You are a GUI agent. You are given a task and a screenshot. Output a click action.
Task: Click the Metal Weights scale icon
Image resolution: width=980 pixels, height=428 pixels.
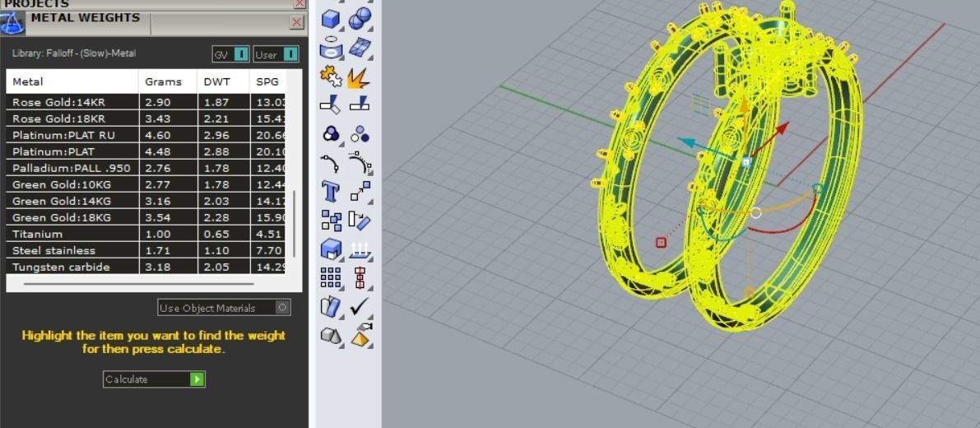click(x=12, y=24)
